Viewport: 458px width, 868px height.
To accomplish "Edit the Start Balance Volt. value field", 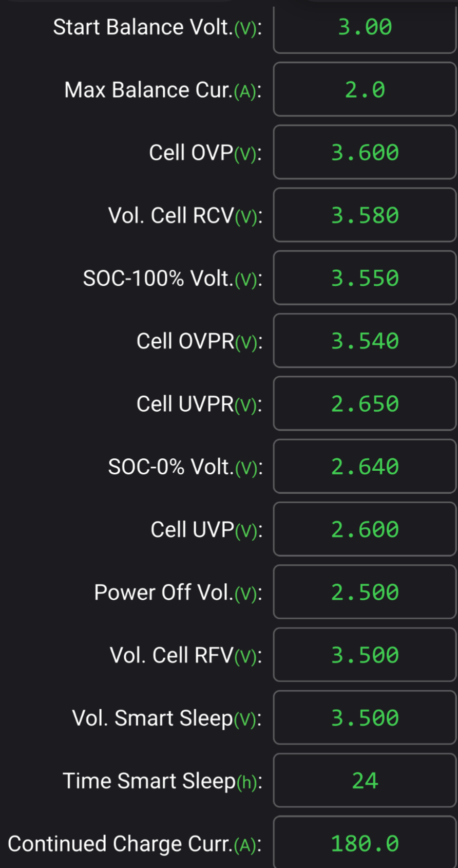I will (365, 28).
